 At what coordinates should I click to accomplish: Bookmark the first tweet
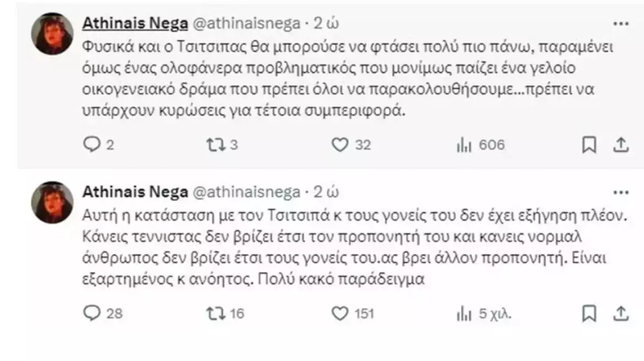pyautogui.click(x=589, y=145)
